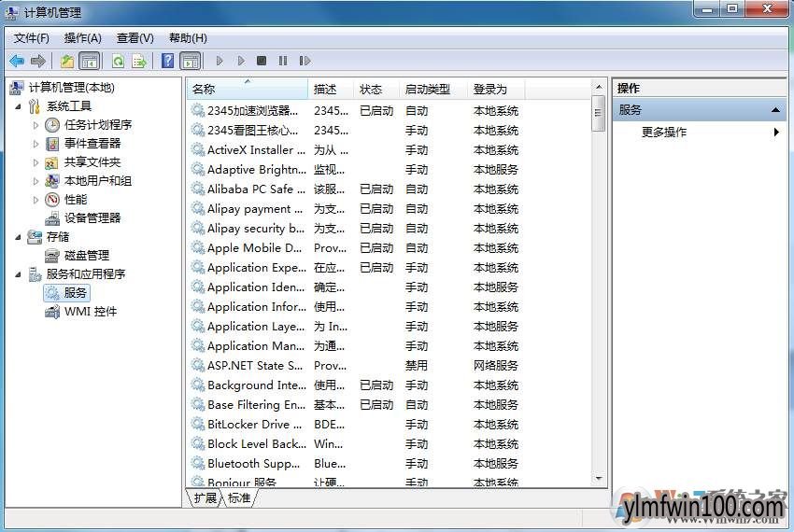Image resolution: width=794 pixels, height=532 pixels.
Task: Collapse the 服务 section in actions pane
Action: (x=775, y=110)
